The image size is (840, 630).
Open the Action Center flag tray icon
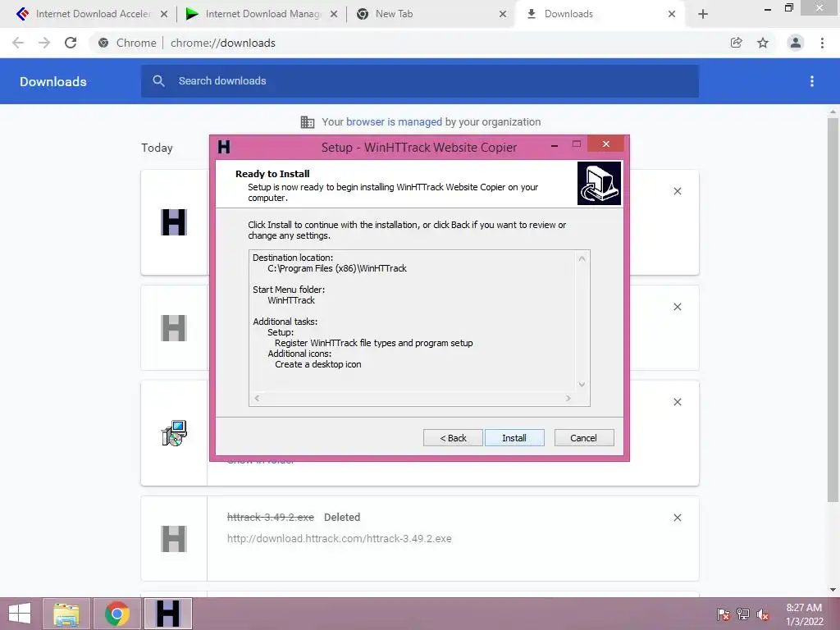724,614
